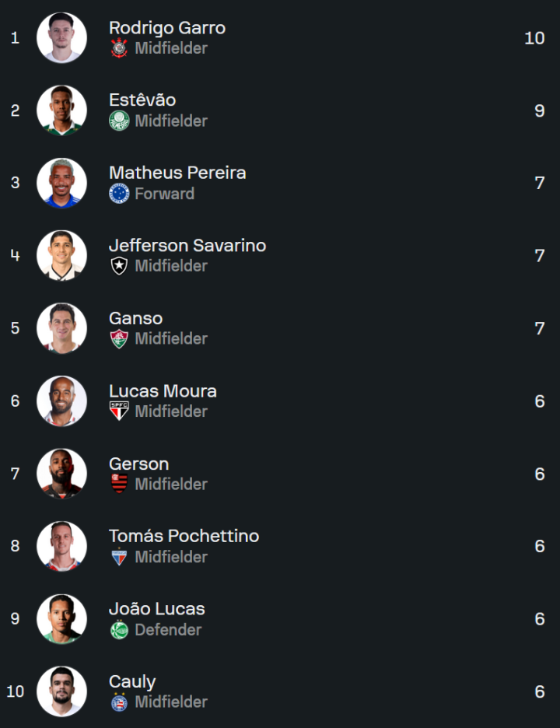This screenshot has height=728, width=560.
Task: Click the Fluminense club crest icon
Action: pos(119,338)
